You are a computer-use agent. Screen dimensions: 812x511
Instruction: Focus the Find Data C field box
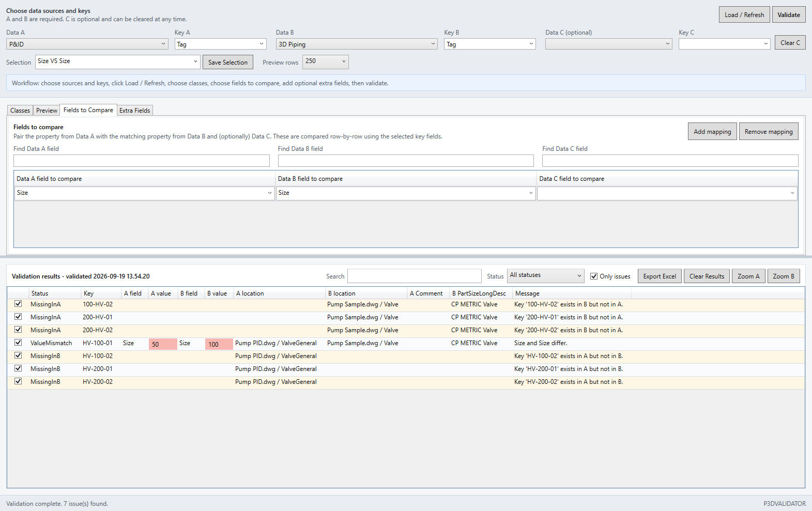[x=670, y=161]
